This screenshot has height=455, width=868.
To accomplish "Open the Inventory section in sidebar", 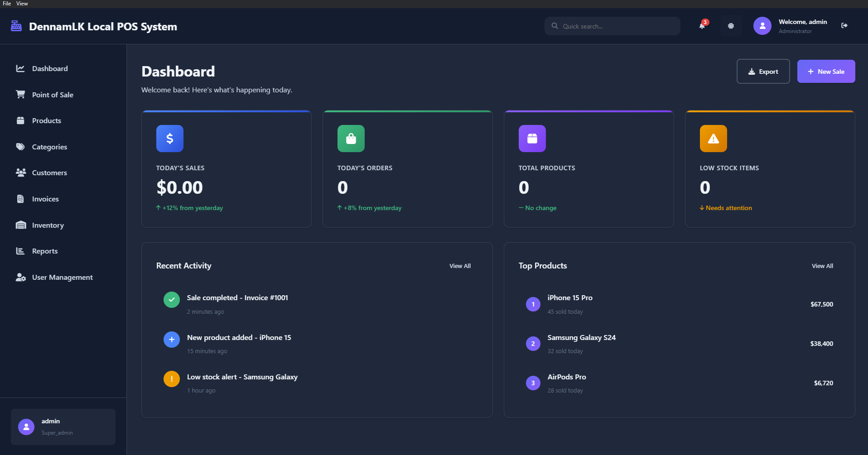I will pyautogui.click(x=48, y=225).
